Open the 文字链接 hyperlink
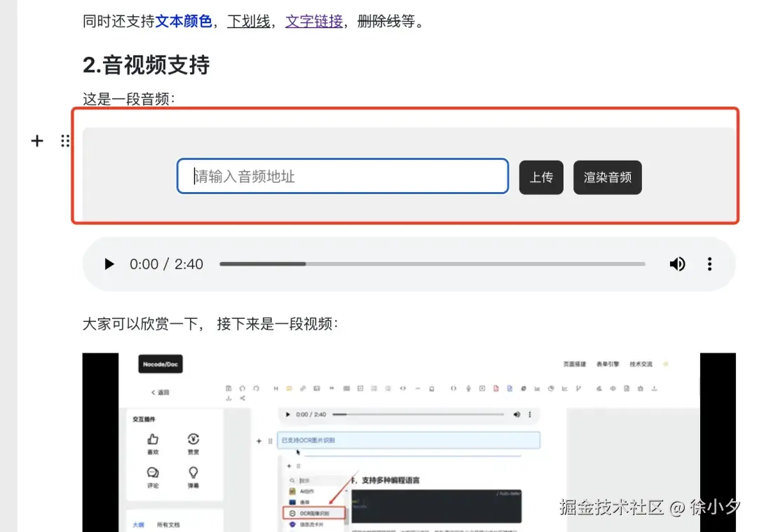 313,22
